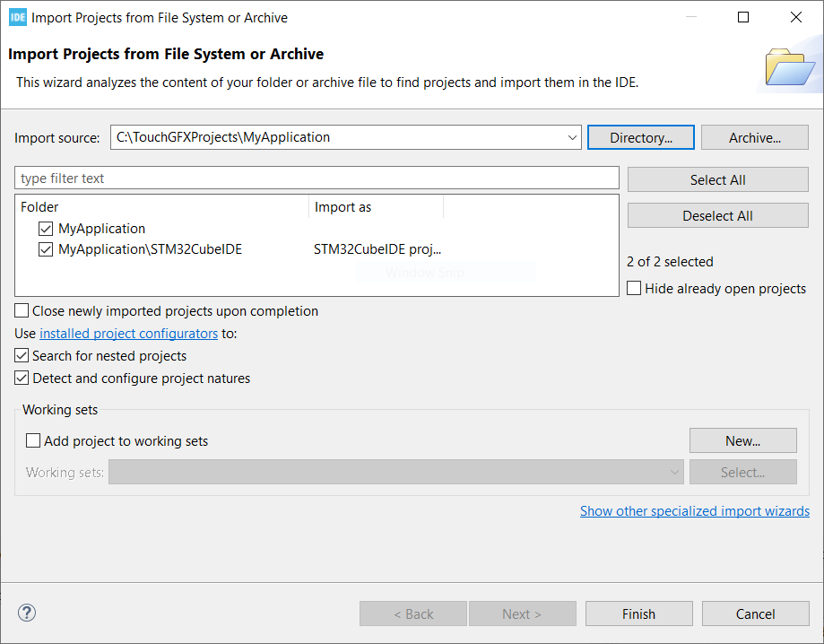824x644 pixels.
Task: Open the installed project configurators link
Action: coord(129,334)
